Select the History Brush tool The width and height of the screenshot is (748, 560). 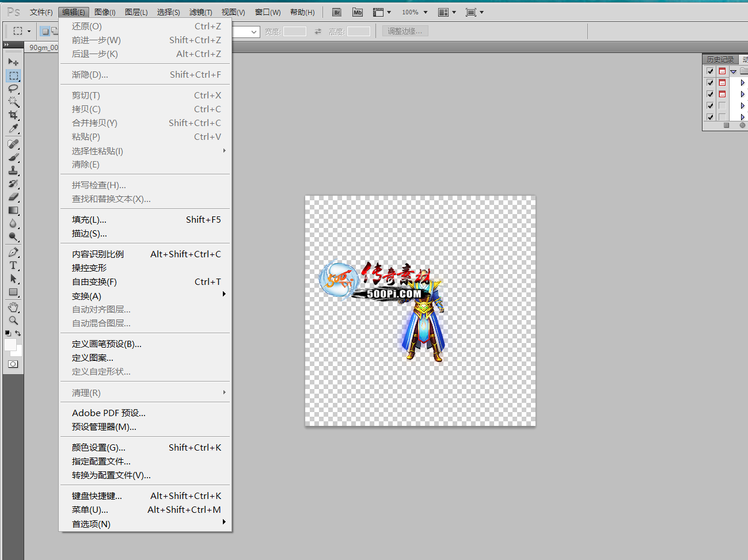tap(13, 184)
